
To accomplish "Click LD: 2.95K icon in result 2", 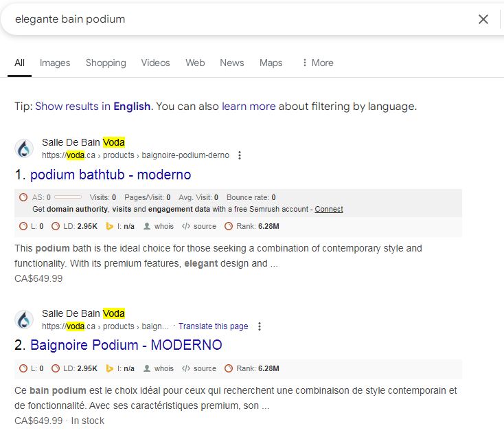I will pyautogui.click(x=56, y=368).
